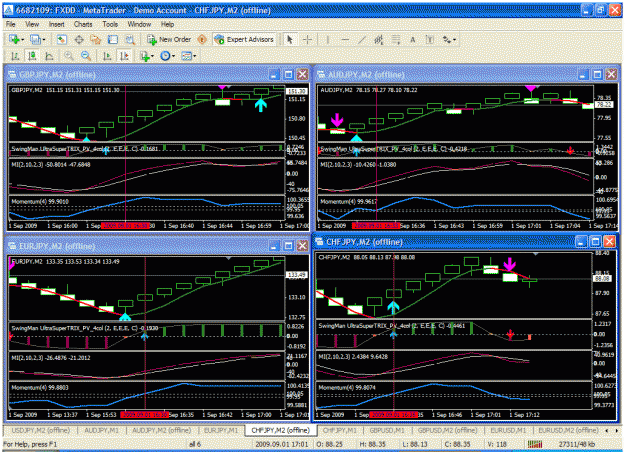The width and height of the screenshot is (625, 452).
Task: Select the arrow cursor tool
Action: [x=290, y=39]
